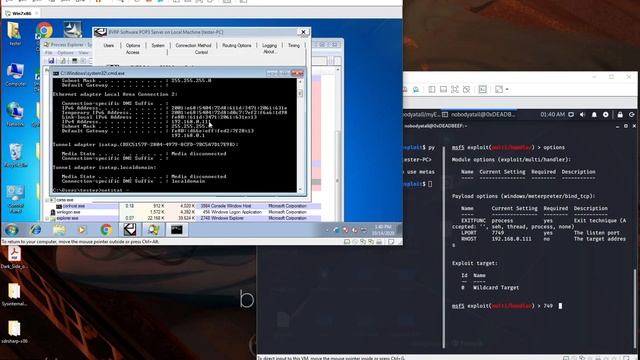The width and height of the screenshot is (640, 360).
Task: Open Windows Explorer folder on taskbar
Action: (x=59, y=230)
